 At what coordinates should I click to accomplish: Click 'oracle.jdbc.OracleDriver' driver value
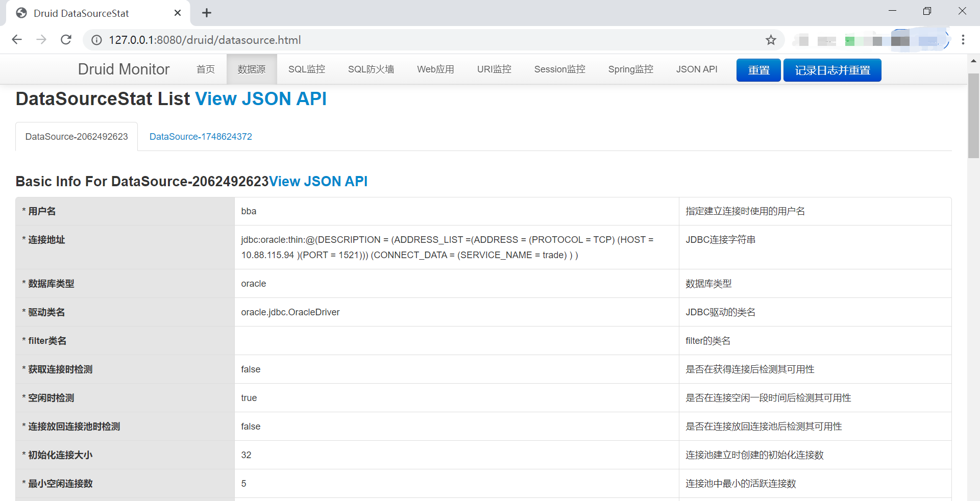290,312
